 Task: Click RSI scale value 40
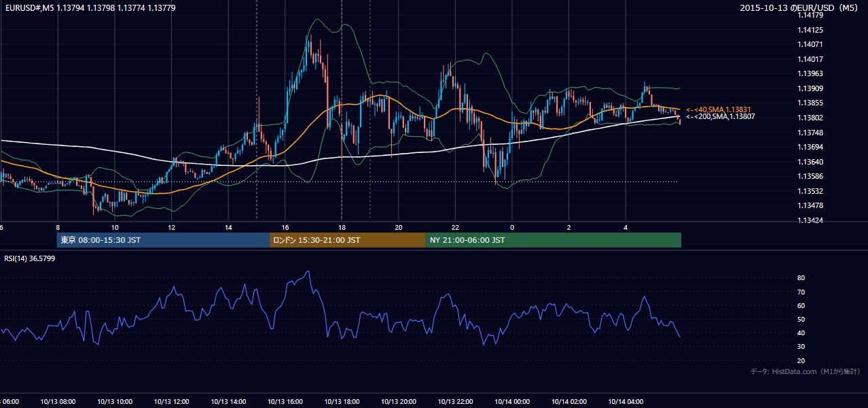[x=801, y=333]
